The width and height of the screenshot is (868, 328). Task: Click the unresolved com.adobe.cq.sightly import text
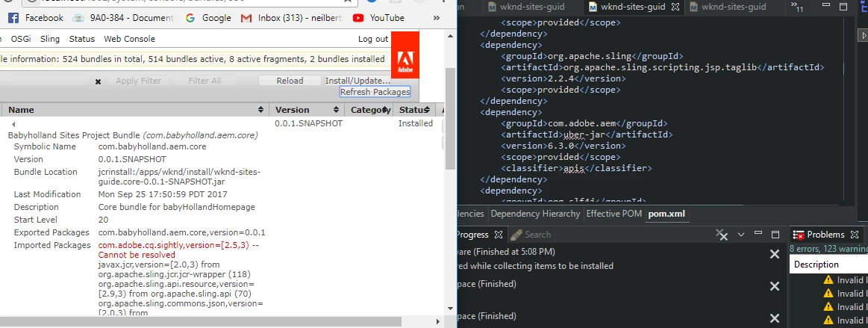pyautogui.click(x=178, y=250)
